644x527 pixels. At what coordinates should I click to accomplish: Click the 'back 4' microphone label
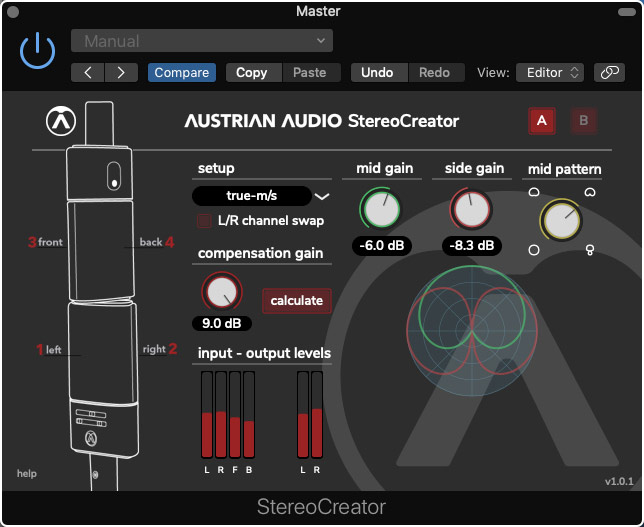click(157, 242)
